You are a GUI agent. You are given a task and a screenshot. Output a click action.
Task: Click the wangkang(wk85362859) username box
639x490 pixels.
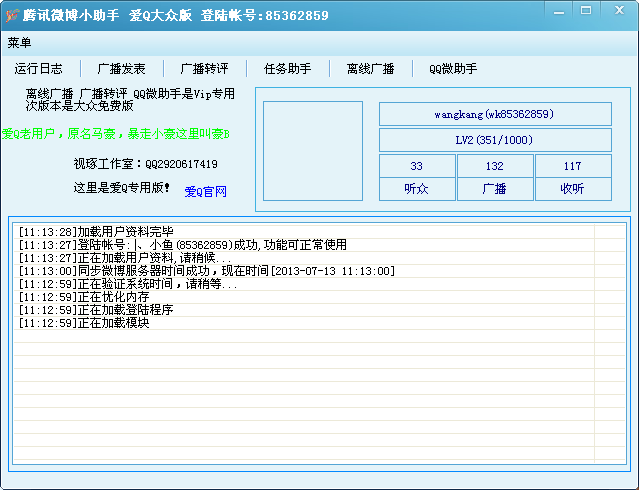click(495, 114)
